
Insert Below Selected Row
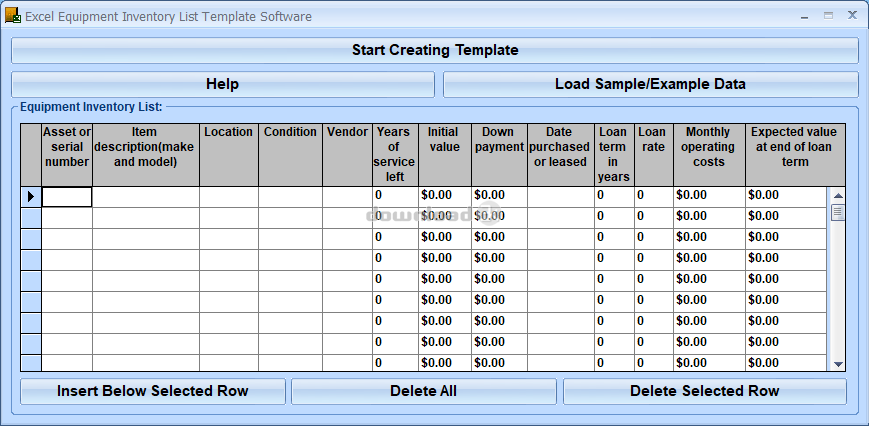pos(153,391)
